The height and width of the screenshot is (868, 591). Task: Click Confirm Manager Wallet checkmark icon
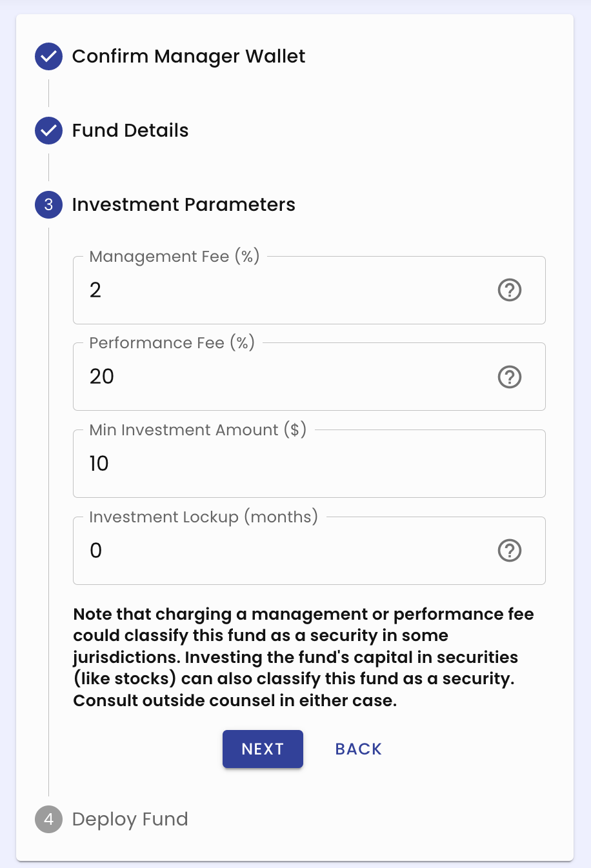[x=48, y=57]
